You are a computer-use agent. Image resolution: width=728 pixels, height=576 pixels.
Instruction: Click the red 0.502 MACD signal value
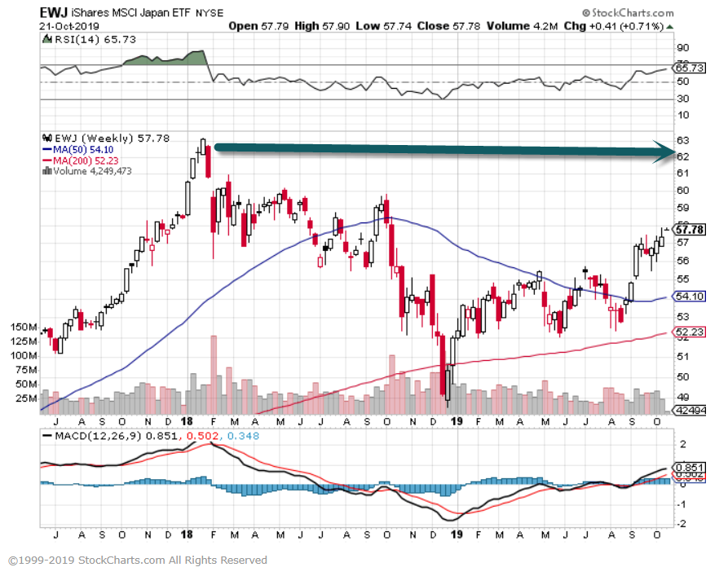pyautogui.click(x=202, y=437)
